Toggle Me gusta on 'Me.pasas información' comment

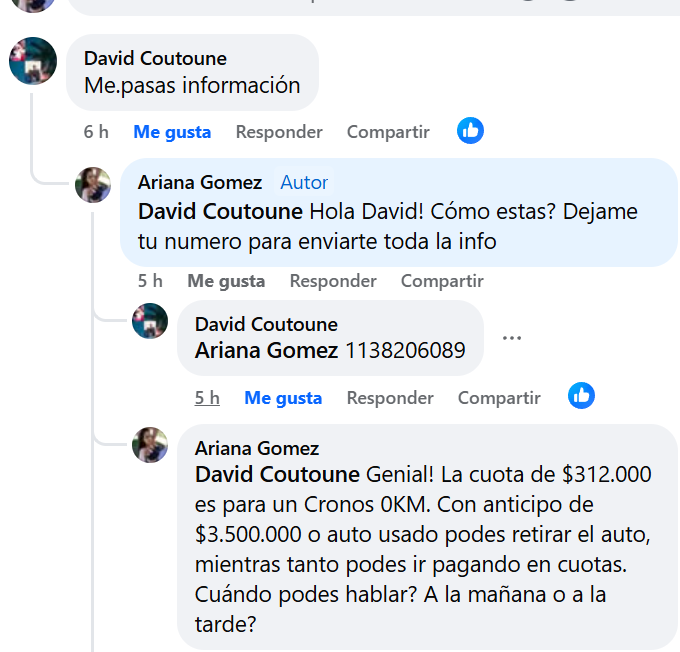(x=172, y=132)
